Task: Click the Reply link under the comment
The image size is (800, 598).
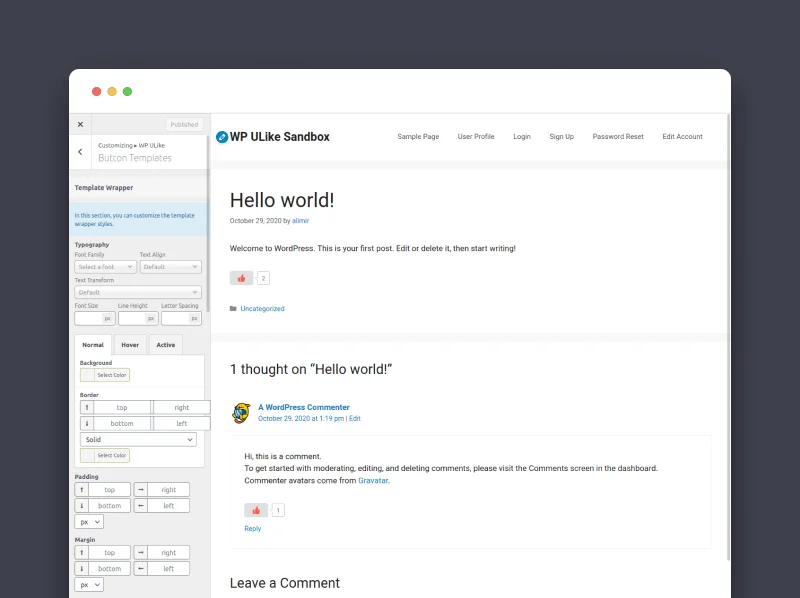Action: (253, 529)
